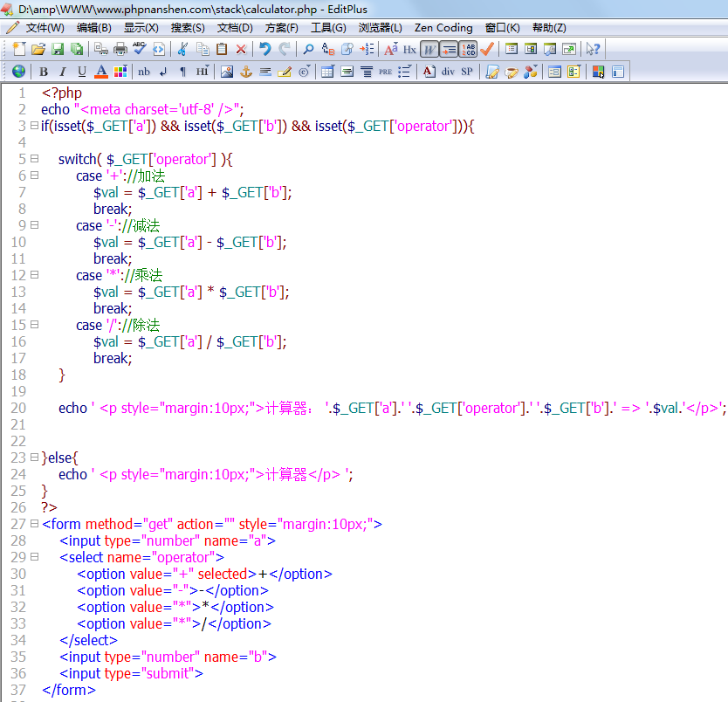
Task: Click the Hx hex viewer icon
Action: (409, 49)
